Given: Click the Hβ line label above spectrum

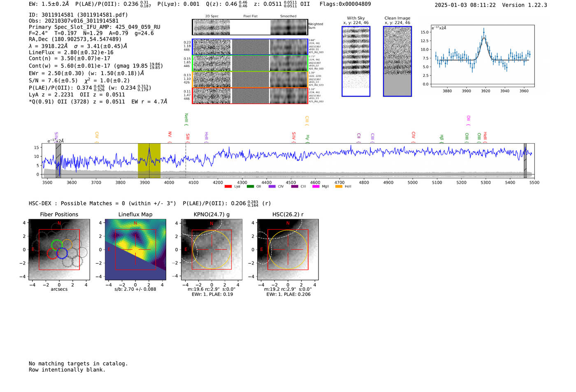Looking at the screenshot, I should pyautogui.click(x=441, y=139).
